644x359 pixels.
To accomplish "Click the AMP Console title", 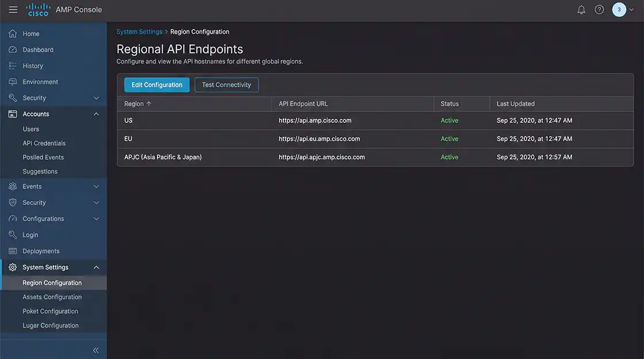I will [79, 9].
